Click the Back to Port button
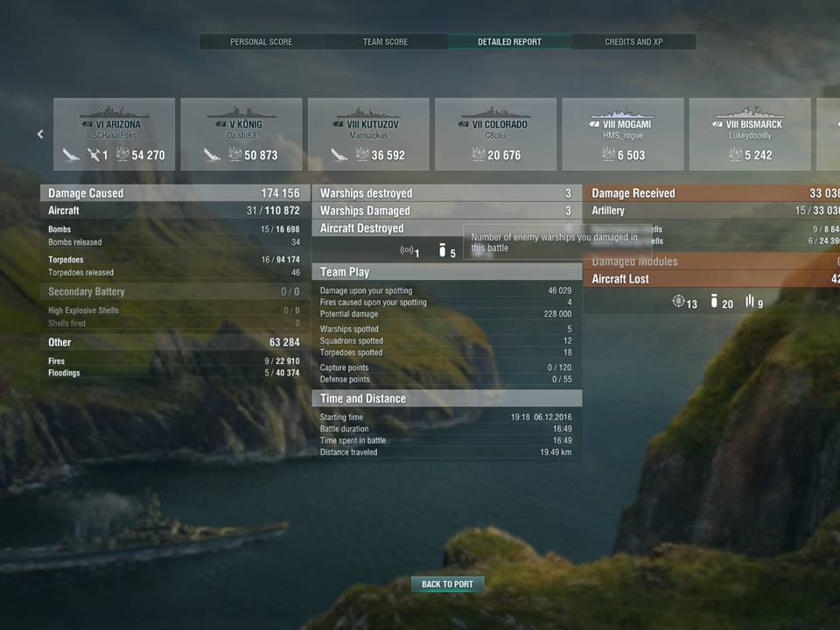This screenshot has height=630, width=840. (447, 584)
